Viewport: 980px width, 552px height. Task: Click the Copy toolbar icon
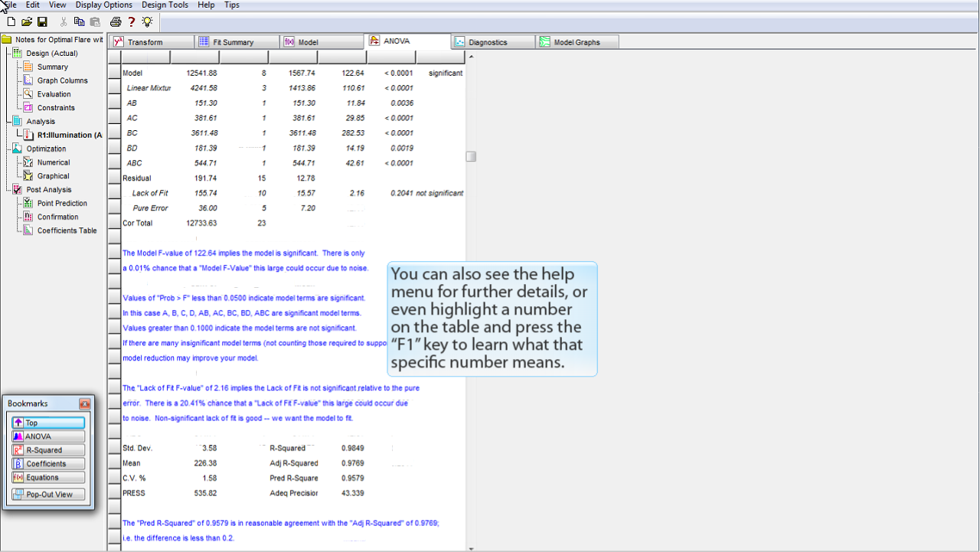coord(79,22)
